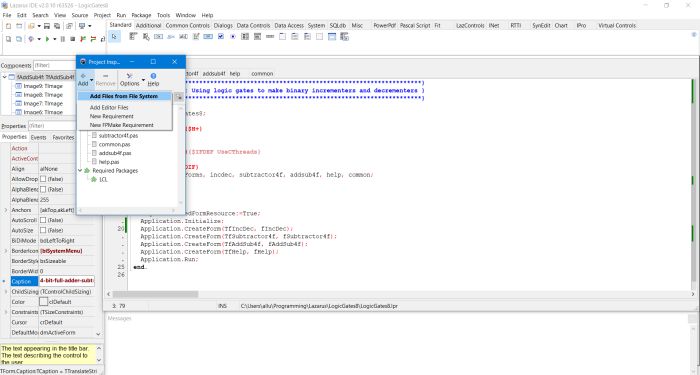Click the New Form toolbar icon
This screenshot has width=700, height=375.
coord(19,26)
